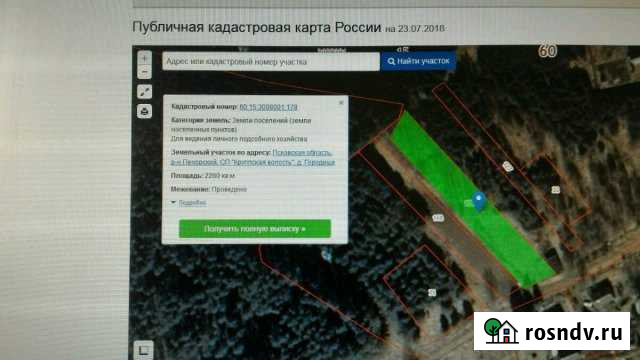Focus the address or cadastral number search field
The width and height of the screenshot is (640, 360).
pos(271,62)
